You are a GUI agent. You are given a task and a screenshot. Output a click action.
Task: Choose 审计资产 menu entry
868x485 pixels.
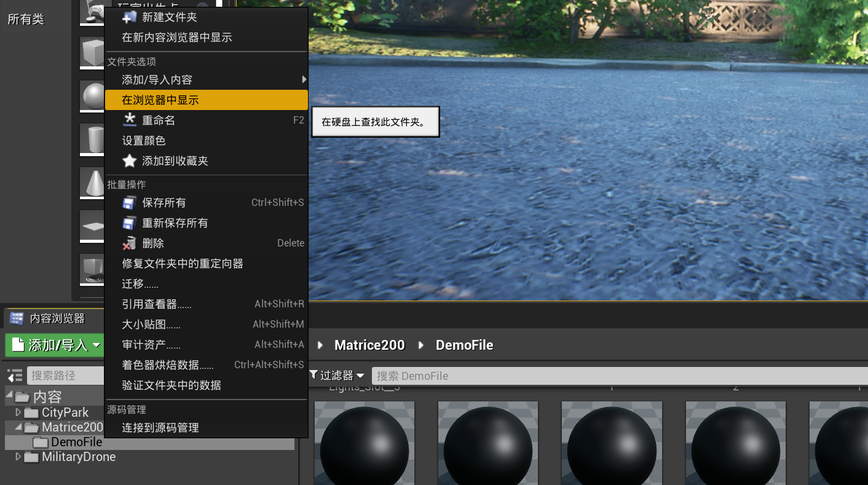(206, 344)
